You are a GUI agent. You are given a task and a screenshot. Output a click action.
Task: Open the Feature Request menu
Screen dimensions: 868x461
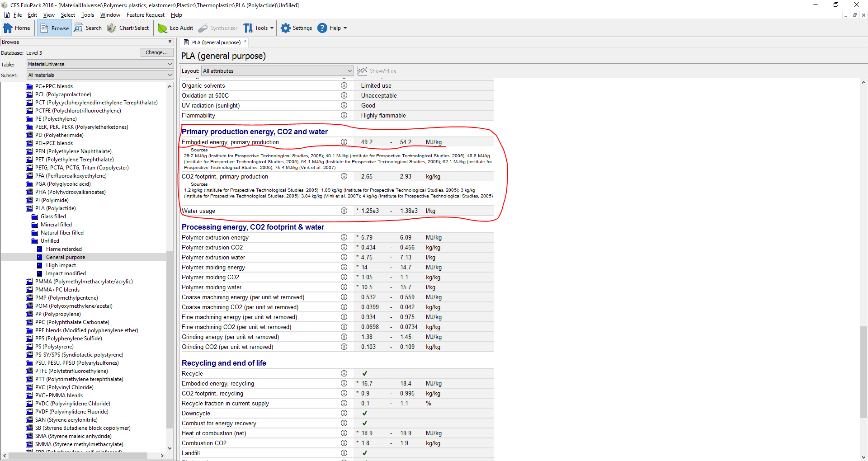click(145, 15)
